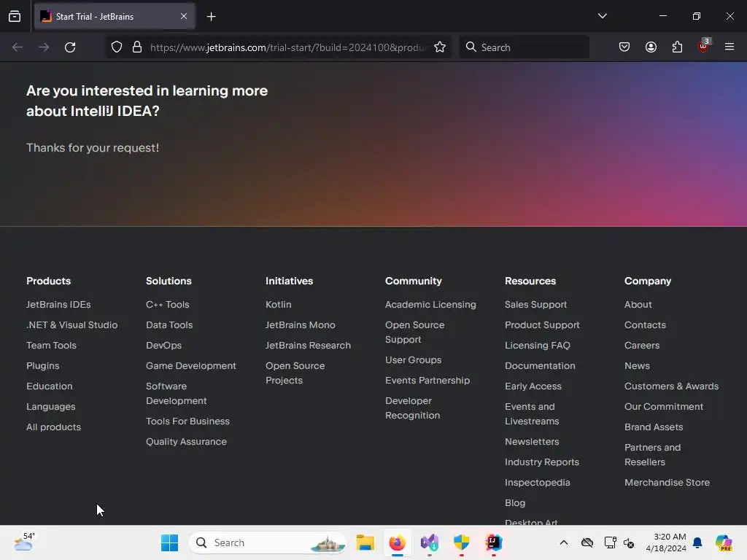Show hidden system tray icons
Viewport: 747px width, 560px height.
coord(564,542)
